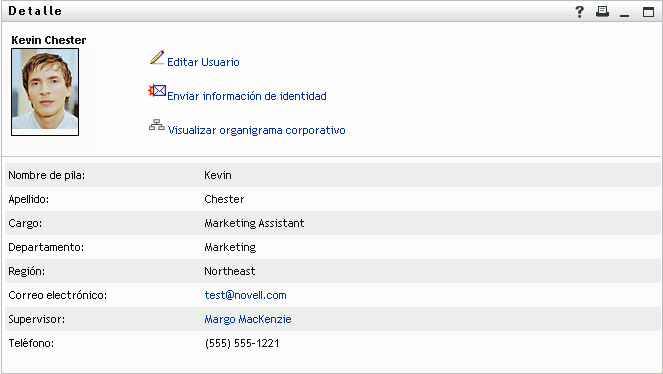Click the org chart hierarchy icon
Screen dimensions: 663x374
(x=156, y=125)
